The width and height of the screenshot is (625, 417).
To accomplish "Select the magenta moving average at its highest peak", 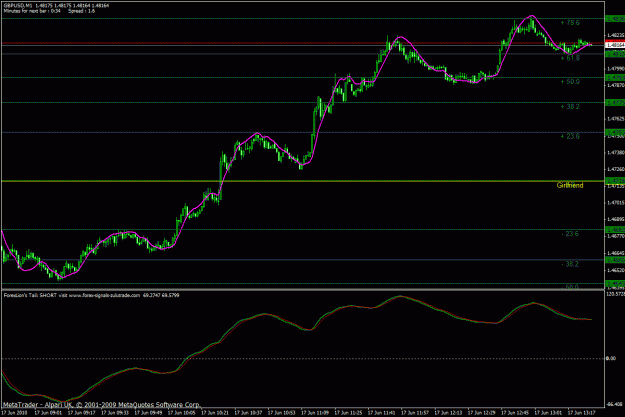I will (x=531, y=16).
